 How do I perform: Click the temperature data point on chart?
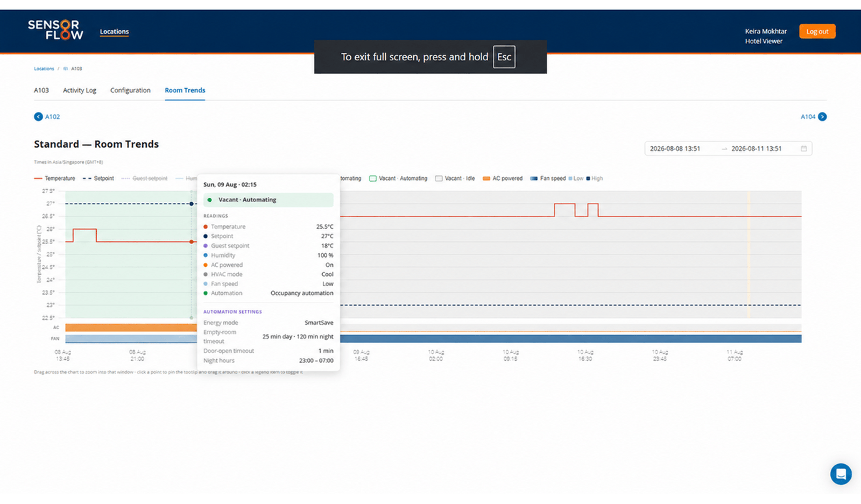pos(191,242)
